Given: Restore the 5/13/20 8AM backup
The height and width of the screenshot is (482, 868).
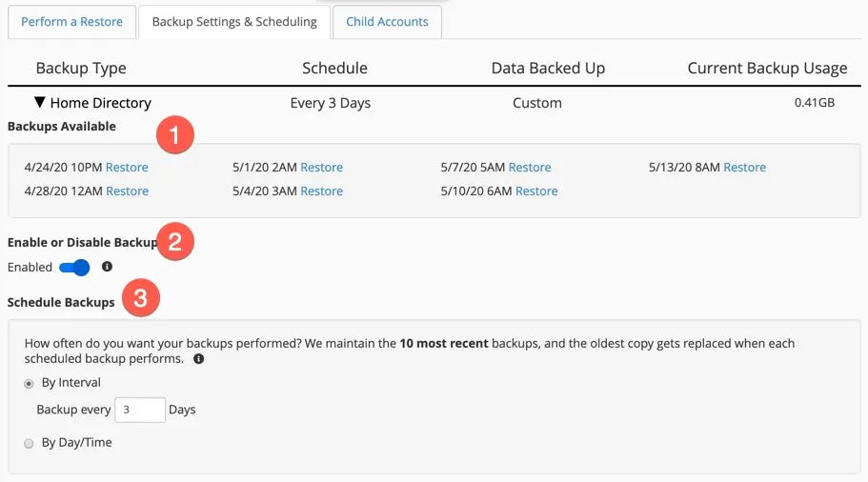Looking at the screenshot, I should [744, 168].
